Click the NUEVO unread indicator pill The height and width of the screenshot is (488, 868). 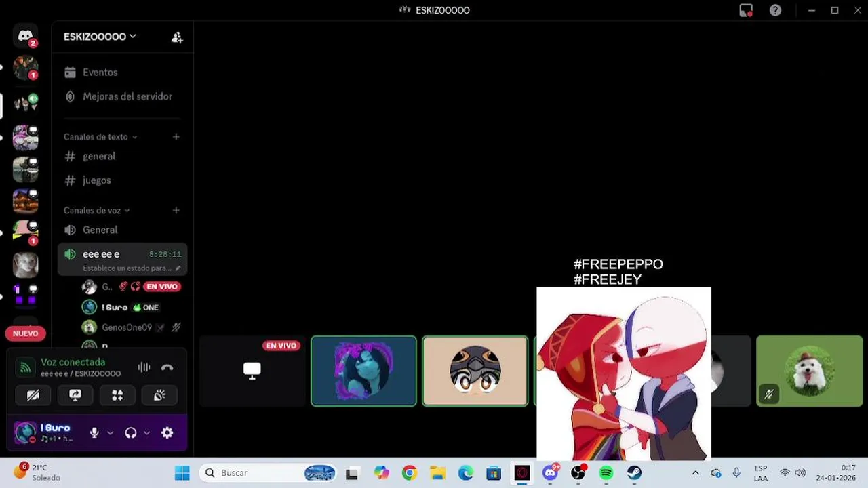point(26,333)
